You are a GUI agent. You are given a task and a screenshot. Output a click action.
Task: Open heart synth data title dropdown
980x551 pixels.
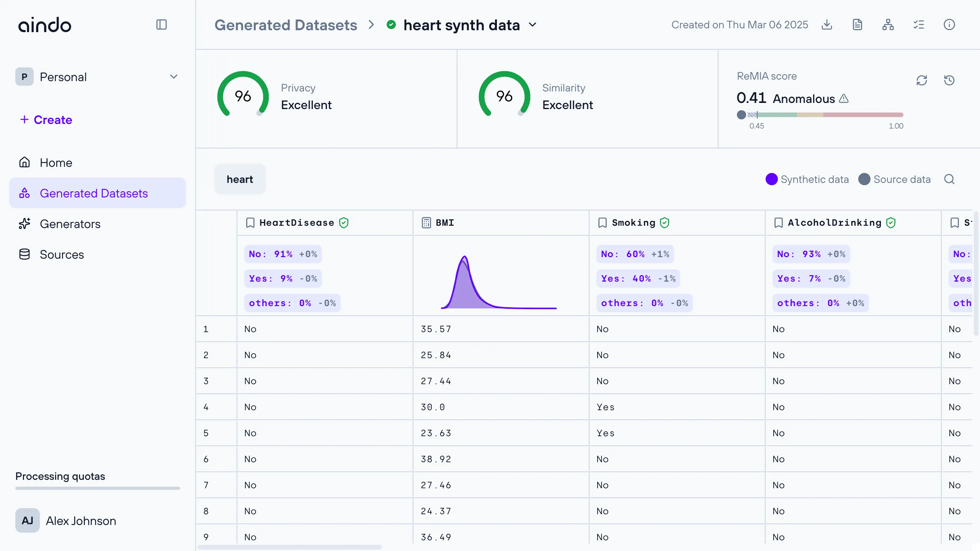[532, 25]
